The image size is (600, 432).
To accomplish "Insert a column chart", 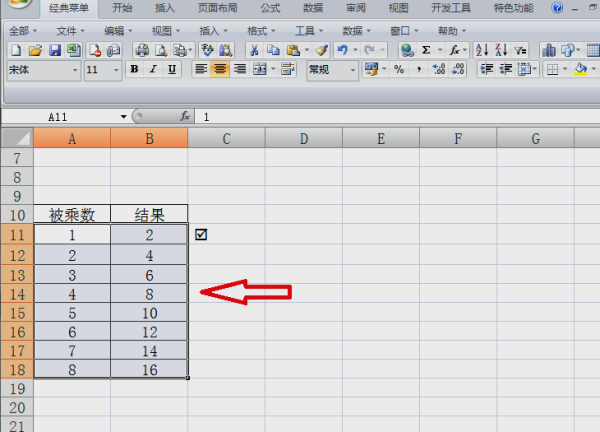I will [549, 50].
